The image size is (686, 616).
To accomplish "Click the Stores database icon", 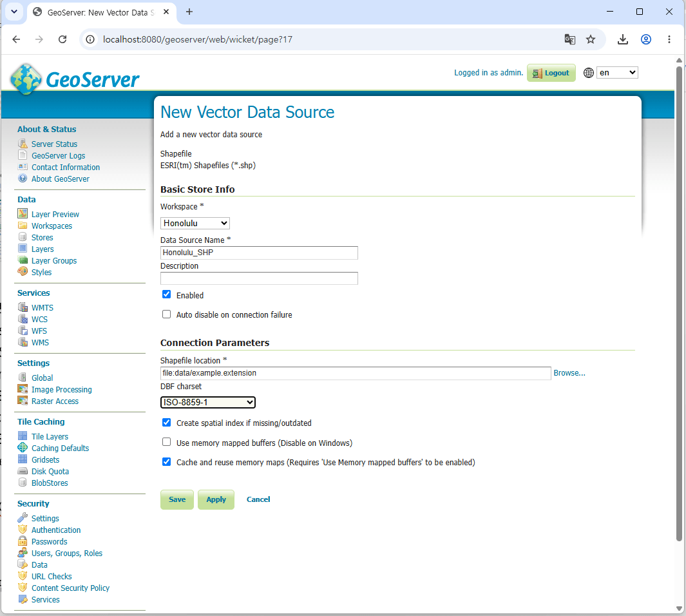I will [23, 236].
